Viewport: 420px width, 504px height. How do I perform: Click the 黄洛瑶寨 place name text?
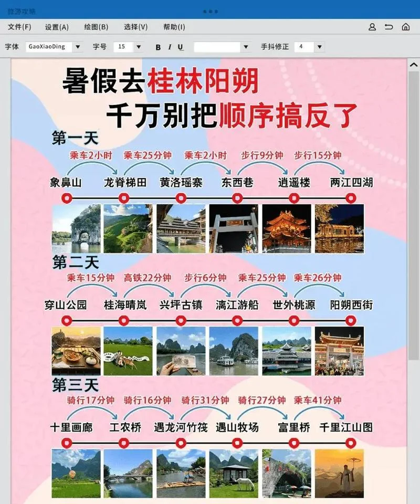tap(181, 182)
